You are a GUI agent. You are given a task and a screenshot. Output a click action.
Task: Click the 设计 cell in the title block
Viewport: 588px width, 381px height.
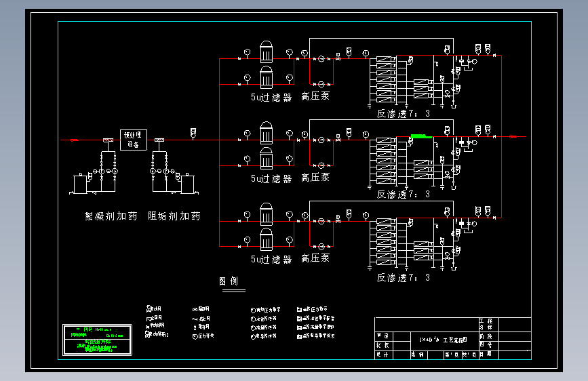coord(383,355)
